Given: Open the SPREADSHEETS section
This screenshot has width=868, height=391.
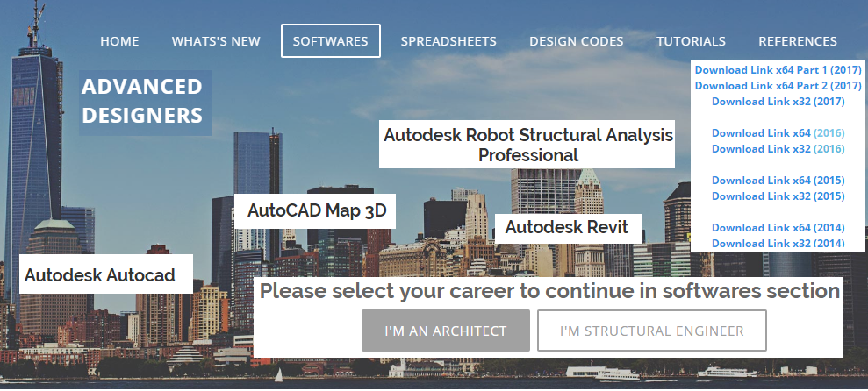Looking at the screenshot, I should point(448,41).
